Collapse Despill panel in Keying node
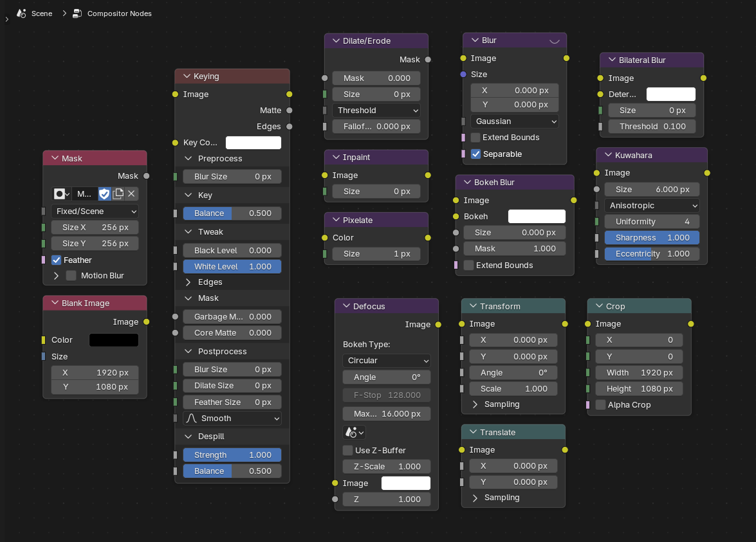 point(189,437)
